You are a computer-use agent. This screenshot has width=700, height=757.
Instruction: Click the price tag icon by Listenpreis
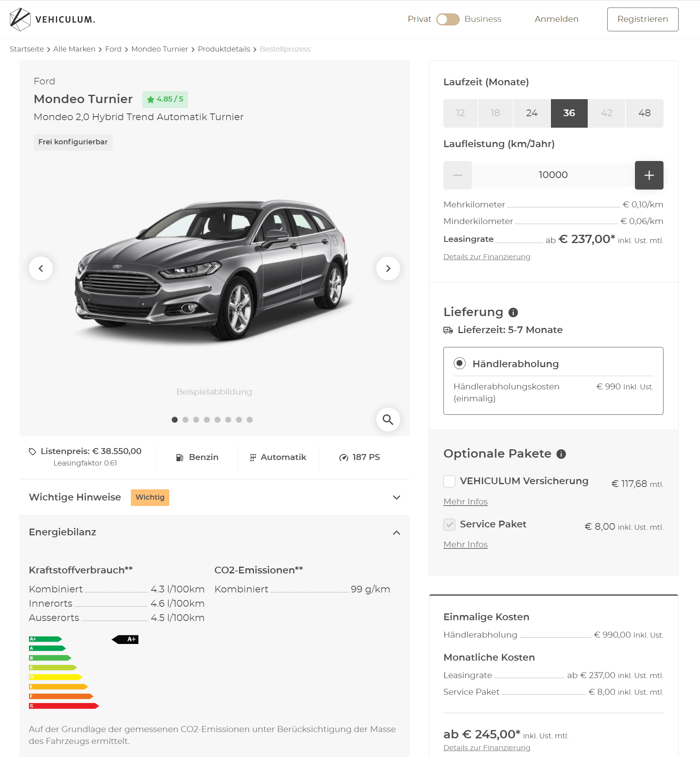click(33, 451)
